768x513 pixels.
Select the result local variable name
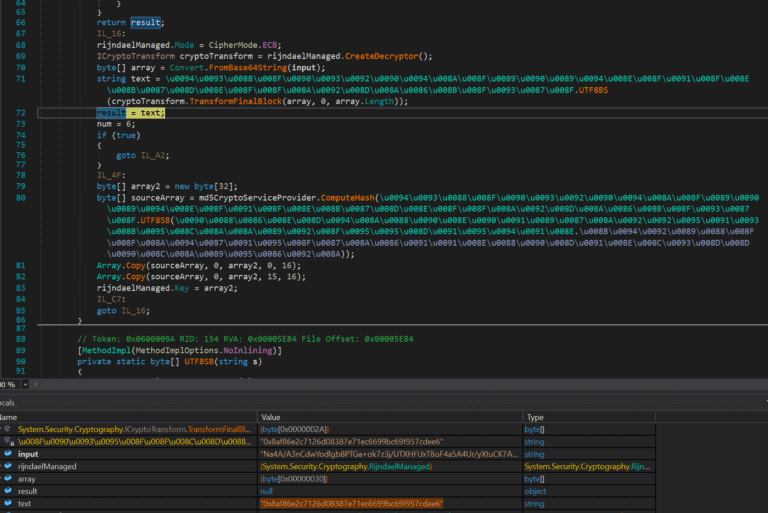coord(27,491)
